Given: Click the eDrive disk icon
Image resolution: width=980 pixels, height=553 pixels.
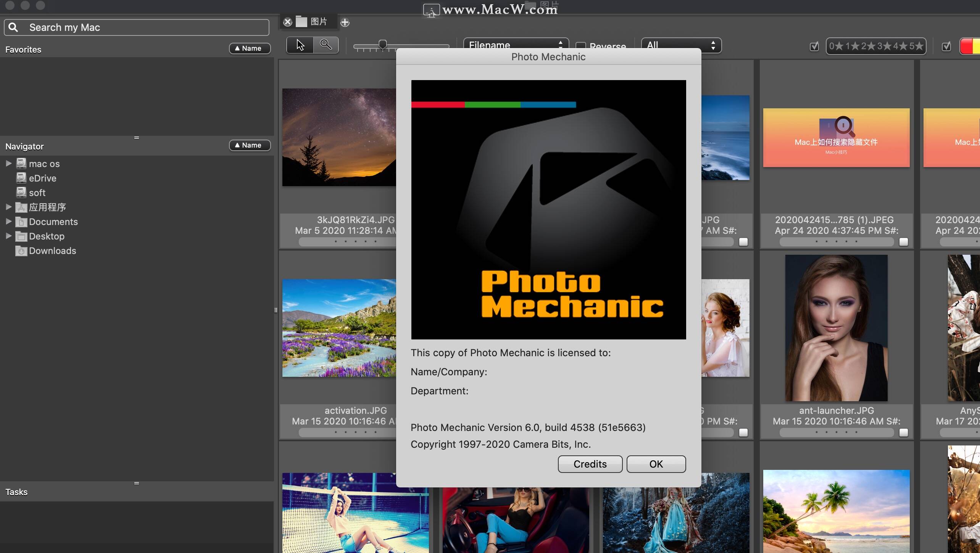Looking at the screenshot, I should (x=21, y=178).
